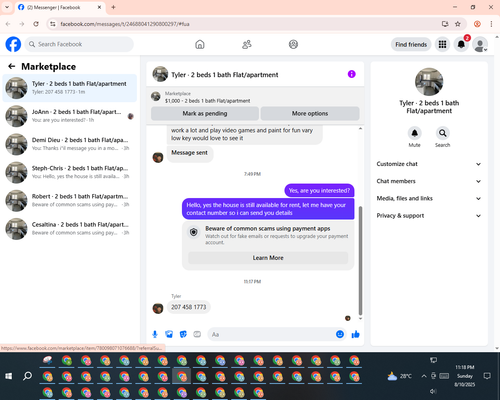Select the message '207 458 1773'
This screenshot has width=500, height=400.
coord(189,307)
